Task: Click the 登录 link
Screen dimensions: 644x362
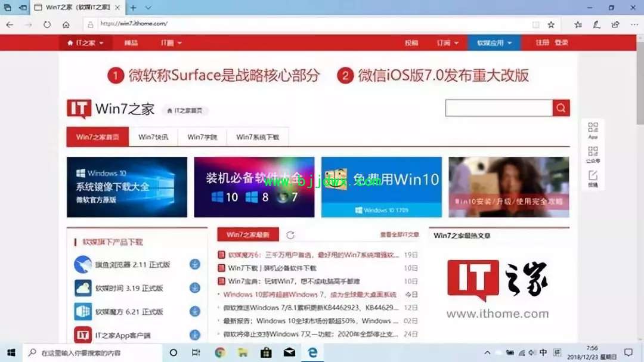Action: [562, 42]
